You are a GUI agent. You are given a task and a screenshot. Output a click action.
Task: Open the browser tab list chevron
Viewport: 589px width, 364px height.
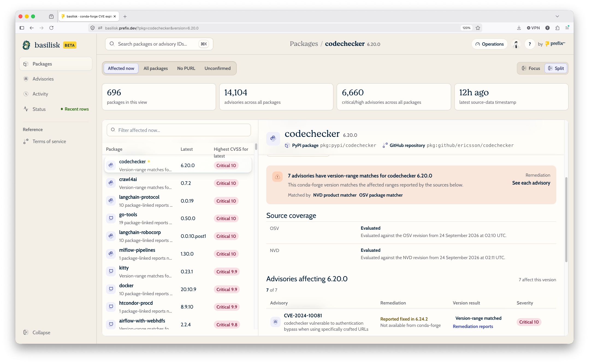pos(557,16)
